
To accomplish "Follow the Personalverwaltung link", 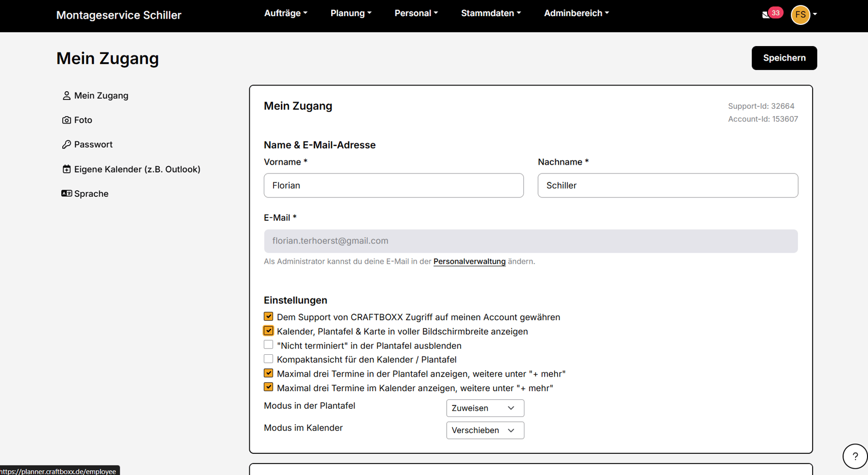I will click(x=469, y=262).
